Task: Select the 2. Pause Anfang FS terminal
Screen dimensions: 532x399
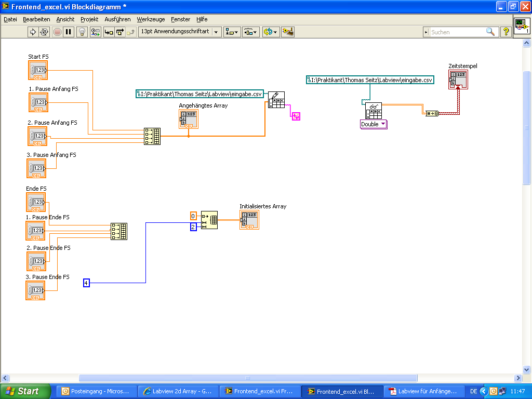Action: point(37,137)
